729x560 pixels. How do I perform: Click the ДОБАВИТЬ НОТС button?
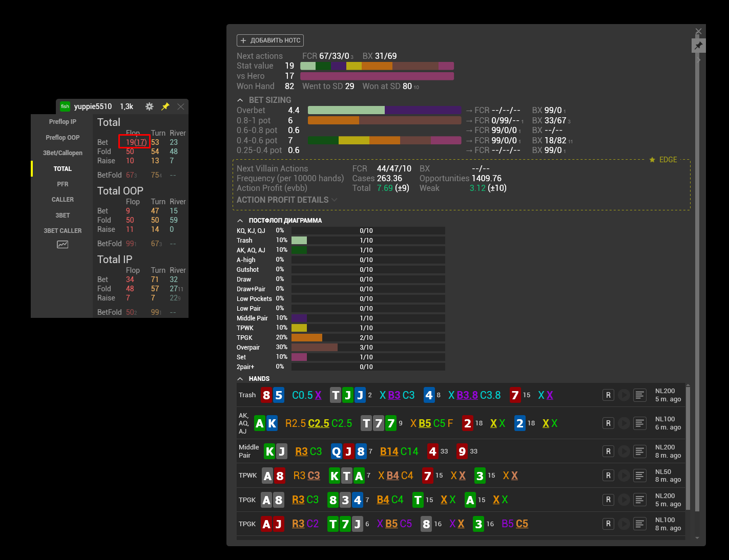tap(270, 40)
